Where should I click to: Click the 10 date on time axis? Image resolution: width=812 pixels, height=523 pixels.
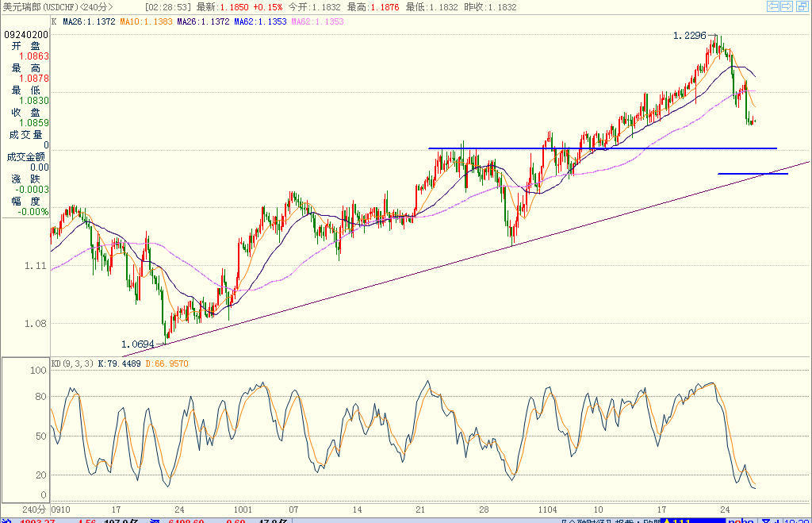pos(598,510)
